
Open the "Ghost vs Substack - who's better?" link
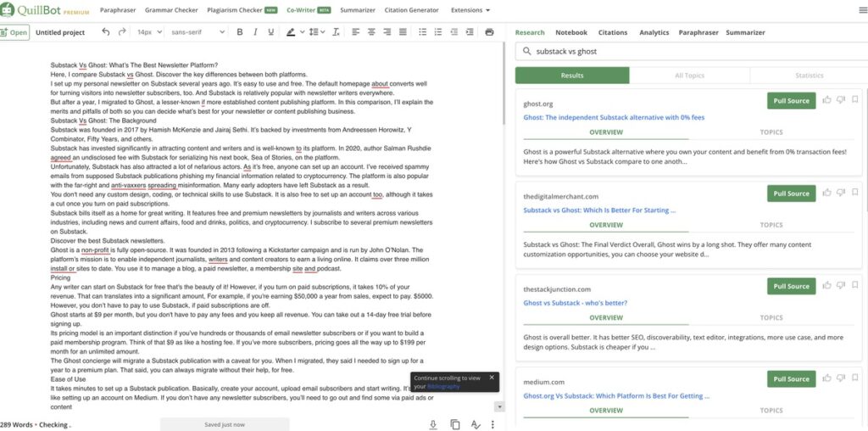[576, 303]
